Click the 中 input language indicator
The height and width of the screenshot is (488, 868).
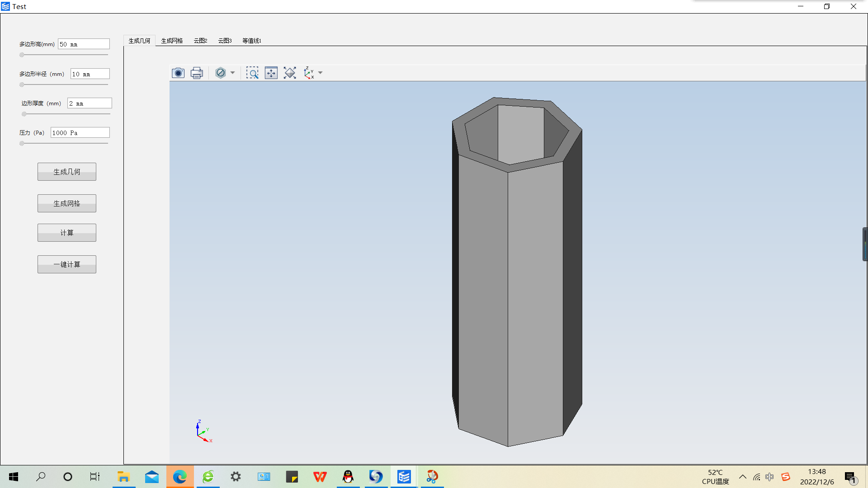tap(769, 477)
